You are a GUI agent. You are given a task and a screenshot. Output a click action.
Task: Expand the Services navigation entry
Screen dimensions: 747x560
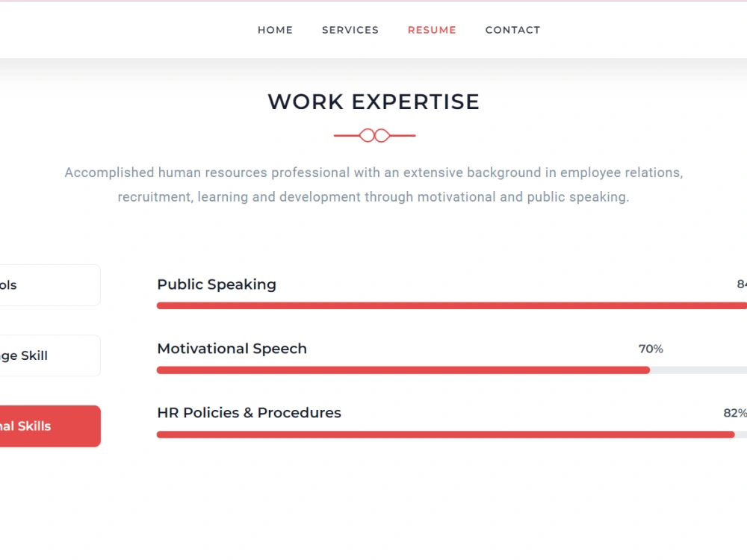350,30
